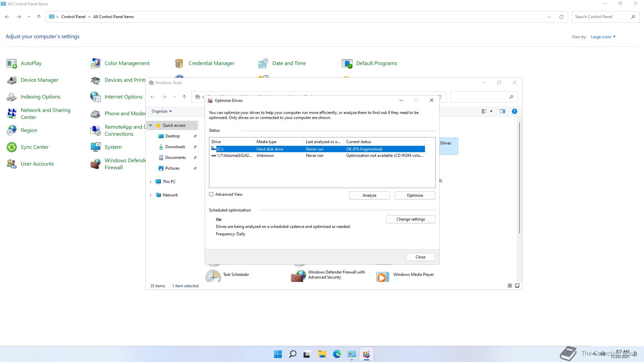Screen dimensions: 644x362
Task: Click the Change settings button
Action: 410,219
